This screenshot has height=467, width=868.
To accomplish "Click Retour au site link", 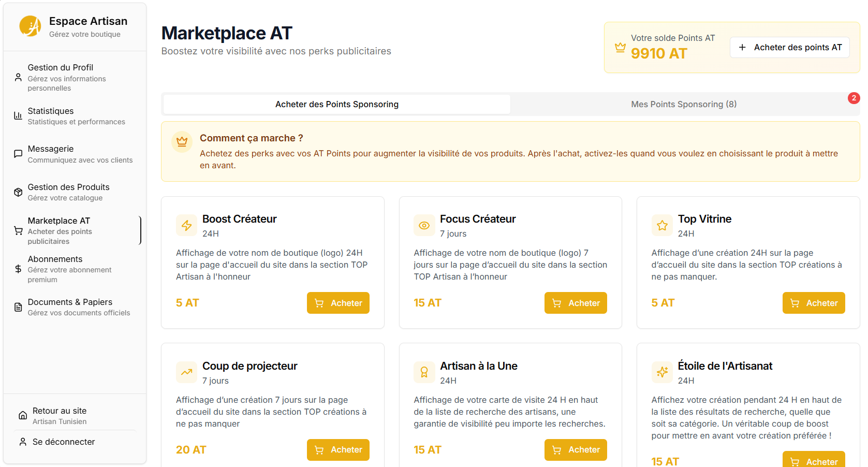I will click(x=59, y=415).
